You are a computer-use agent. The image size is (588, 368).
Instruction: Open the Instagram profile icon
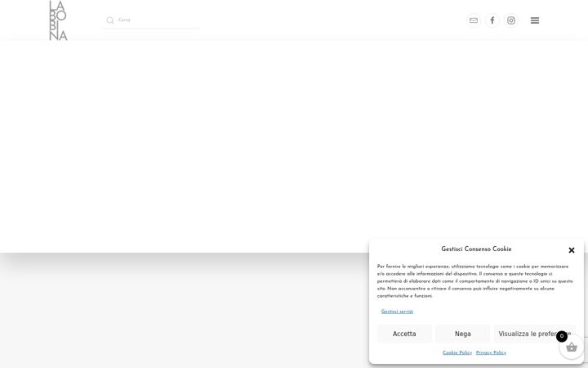511,20
